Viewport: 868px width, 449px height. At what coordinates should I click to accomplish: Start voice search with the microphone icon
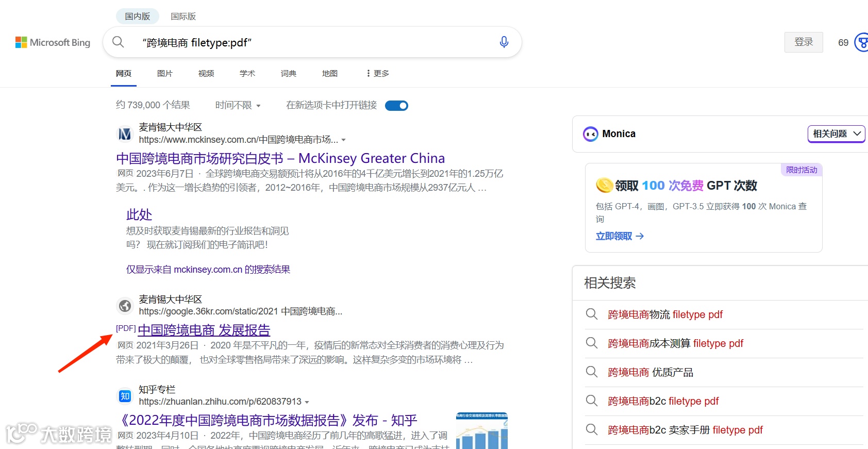click(504, 42)
